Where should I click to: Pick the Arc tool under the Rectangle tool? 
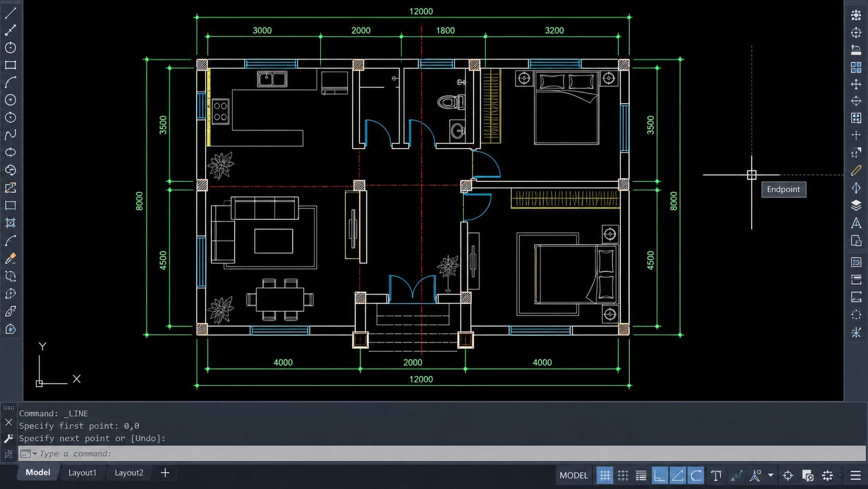(10, 82)
